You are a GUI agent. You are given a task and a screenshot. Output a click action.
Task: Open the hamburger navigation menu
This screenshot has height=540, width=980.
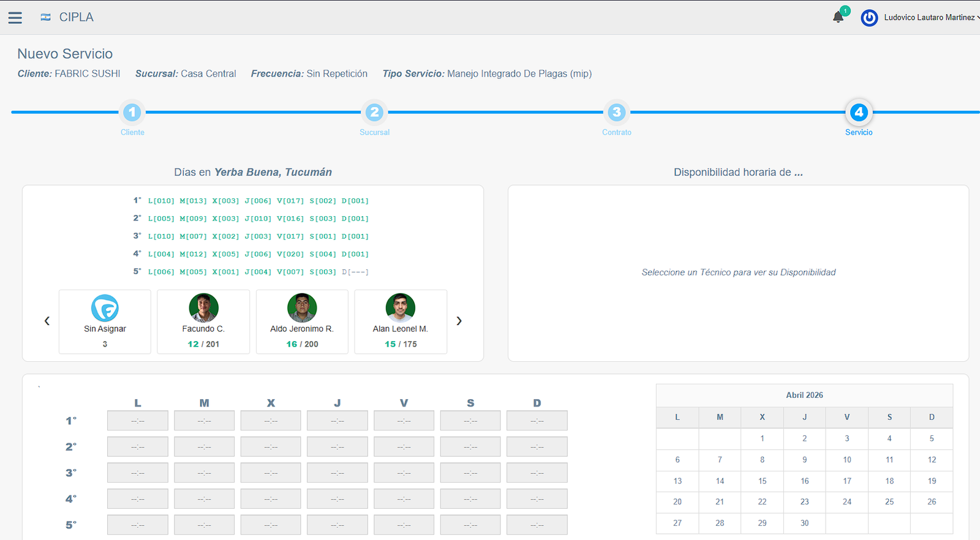point(15,18)
